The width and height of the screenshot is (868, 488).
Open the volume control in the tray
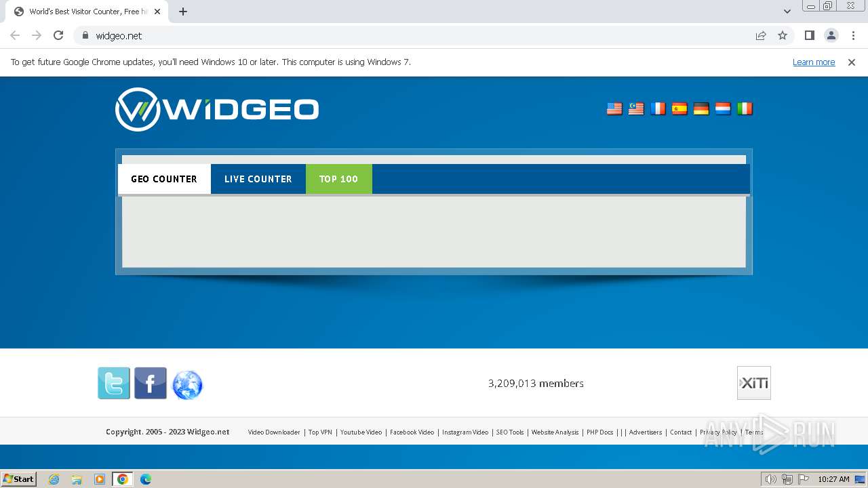[x=771, y=479]
